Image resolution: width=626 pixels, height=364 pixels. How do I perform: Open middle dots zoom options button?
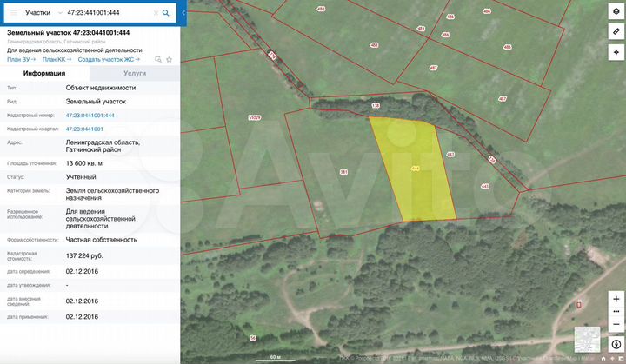616,310
